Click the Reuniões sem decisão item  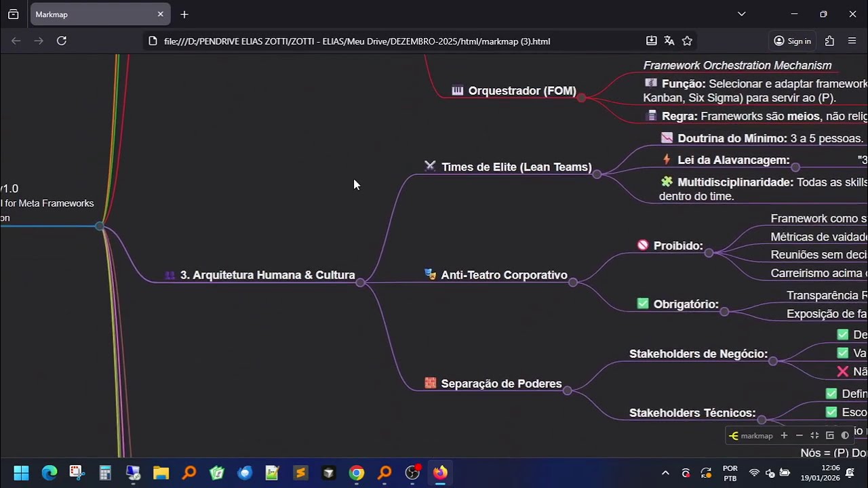click(x=819, y=255)
